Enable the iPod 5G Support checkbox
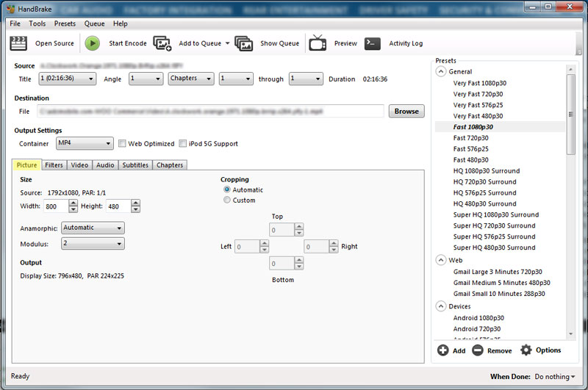This screenshot has width=588, height=390. click(182, 143)
